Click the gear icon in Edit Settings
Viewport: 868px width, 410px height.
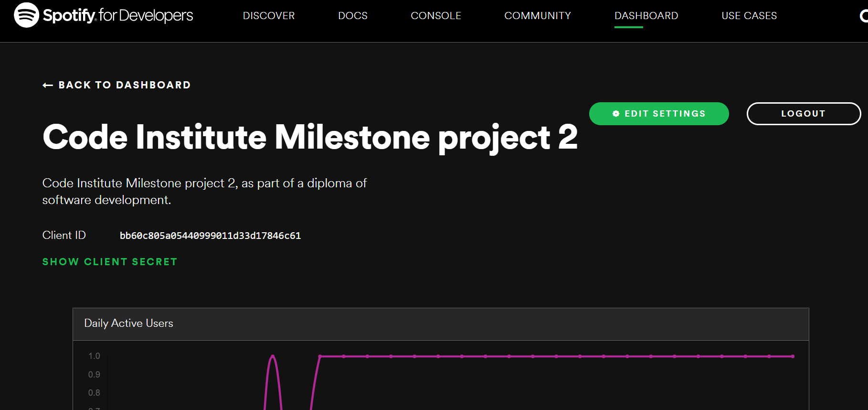(616, 114)
